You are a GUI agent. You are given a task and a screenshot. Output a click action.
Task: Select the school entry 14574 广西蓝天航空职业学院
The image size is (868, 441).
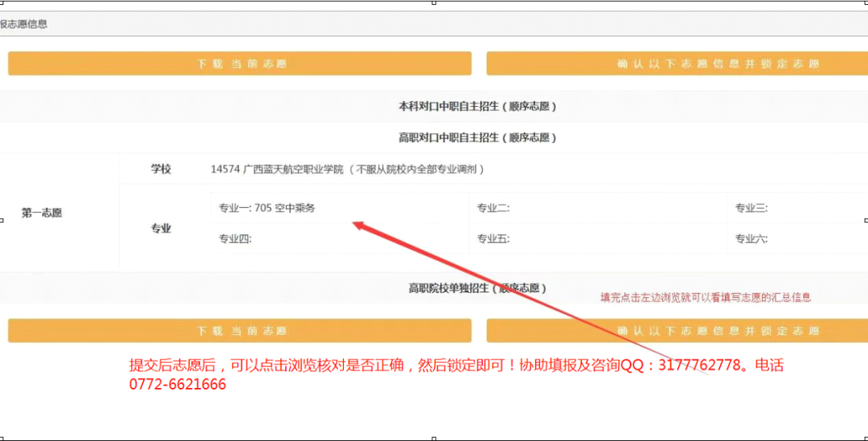pos(347,169)
